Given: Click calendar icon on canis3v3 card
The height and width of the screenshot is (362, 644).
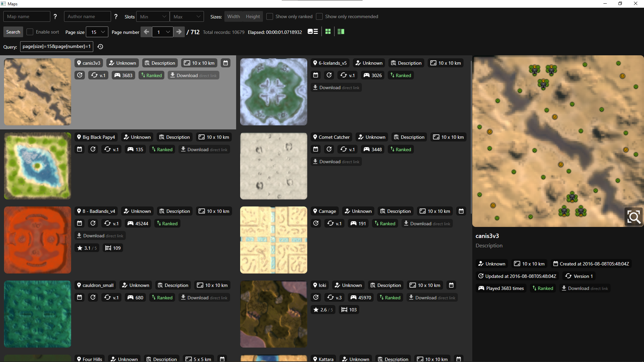Looking at the screenshot, I should [226, 63].
